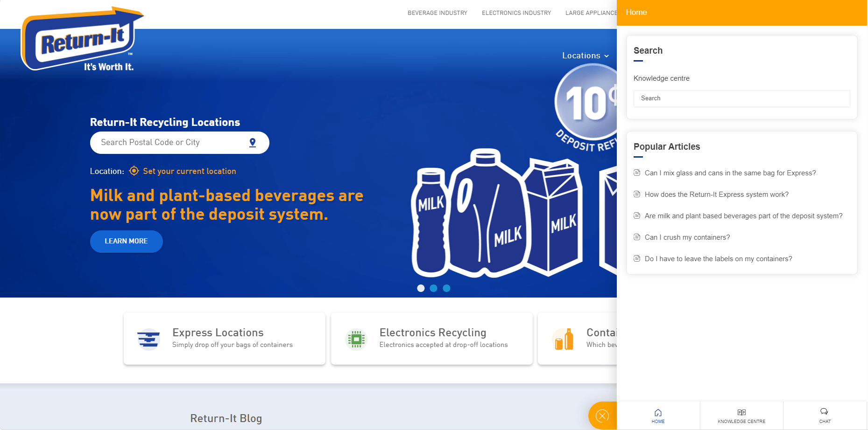Click 'Simply drop off your bags of containers' text
Viewport: 868px width, 430px height.
[233, 345]
